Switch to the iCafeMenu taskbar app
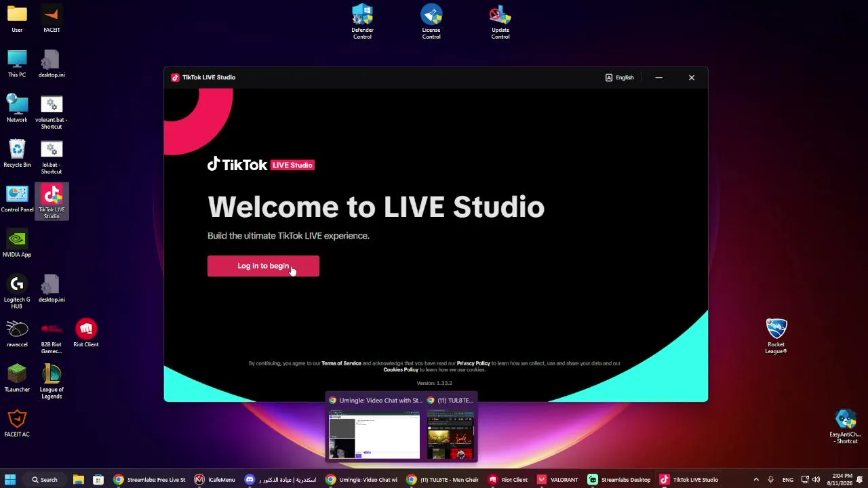This screenshot has width=868, height=488. pyautogui.click(x=215, y=480)
